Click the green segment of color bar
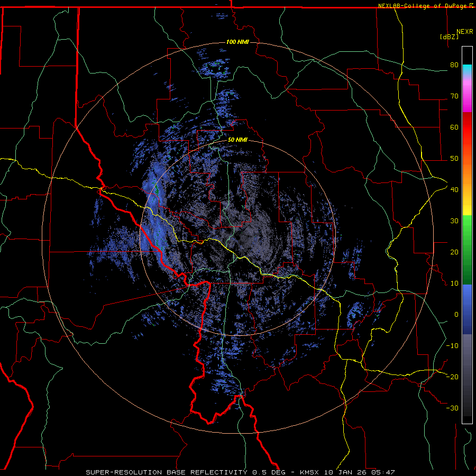Image resolution: width=476 pixels, height=476 pixels. coord(467,250)
